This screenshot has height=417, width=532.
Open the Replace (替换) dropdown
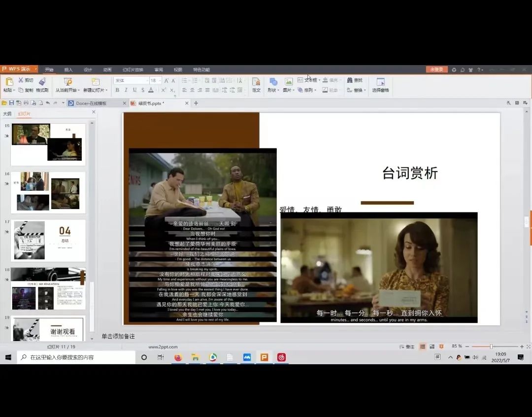click(356, 90)
